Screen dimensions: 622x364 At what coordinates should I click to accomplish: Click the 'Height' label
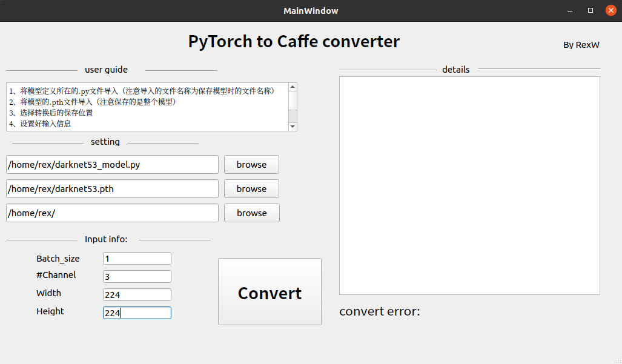point(50,311)
